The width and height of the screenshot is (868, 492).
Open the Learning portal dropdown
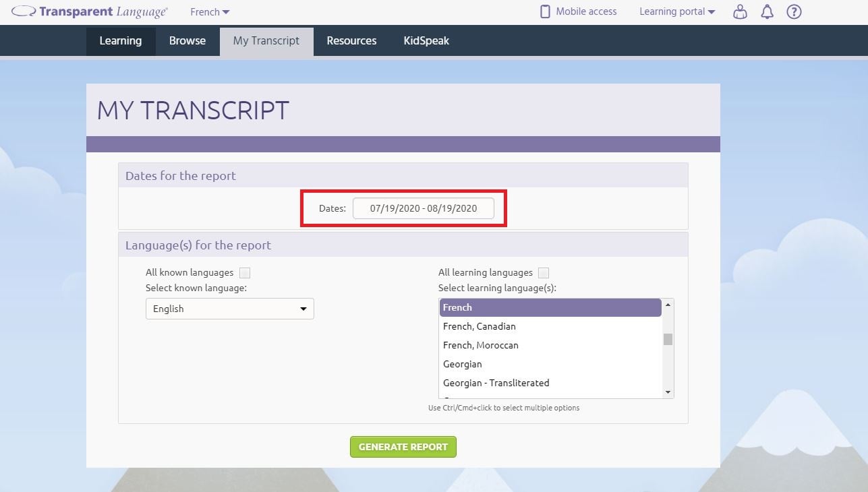pos(676,11)
